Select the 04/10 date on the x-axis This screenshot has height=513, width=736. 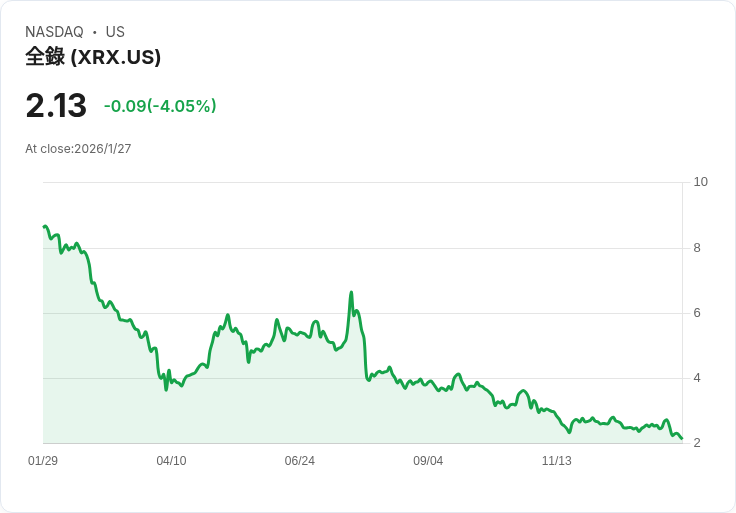pos(171,461)
